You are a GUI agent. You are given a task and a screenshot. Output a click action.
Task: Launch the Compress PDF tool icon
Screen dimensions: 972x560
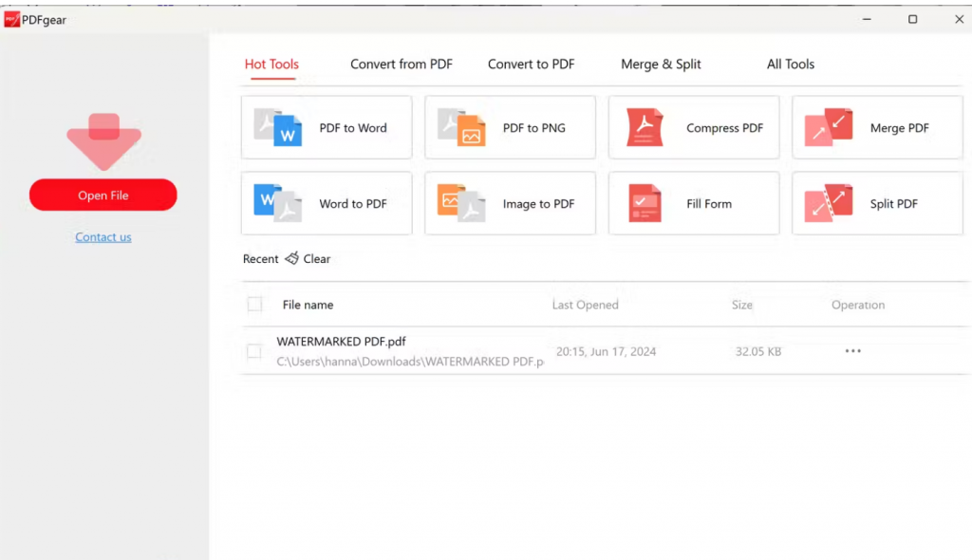645,127
